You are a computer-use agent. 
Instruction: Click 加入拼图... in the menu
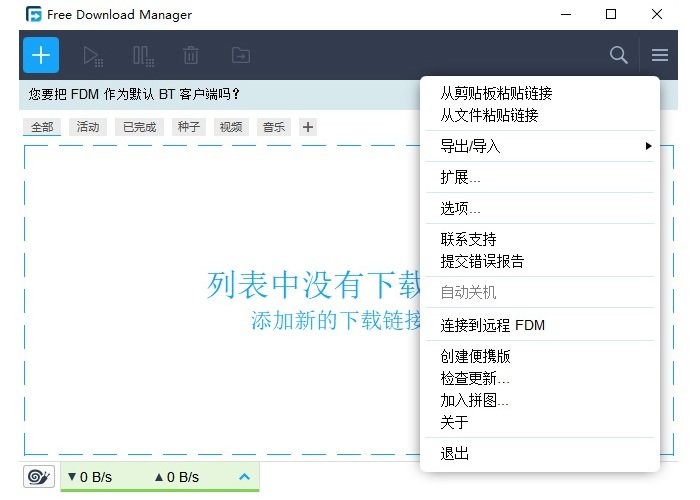(x=540, y=400)
